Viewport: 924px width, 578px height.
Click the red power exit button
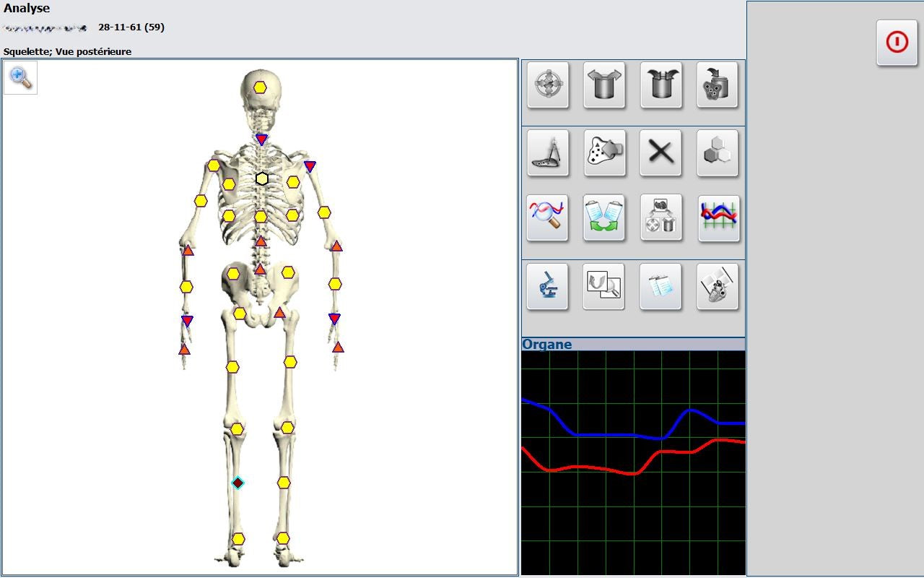pyautogui.click(x=897, y=43)
